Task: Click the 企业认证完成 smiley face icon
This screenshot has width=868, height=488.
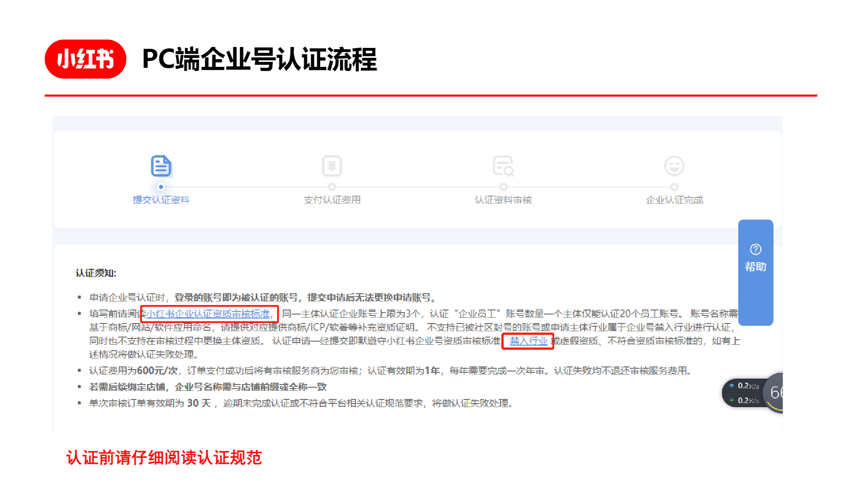Action: point(674,166)
